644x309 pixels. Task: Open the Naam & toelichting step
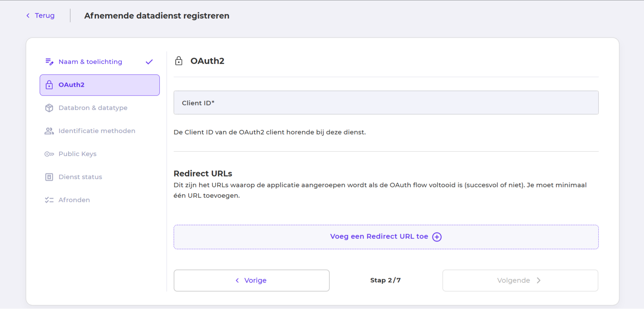coord(90,62)
